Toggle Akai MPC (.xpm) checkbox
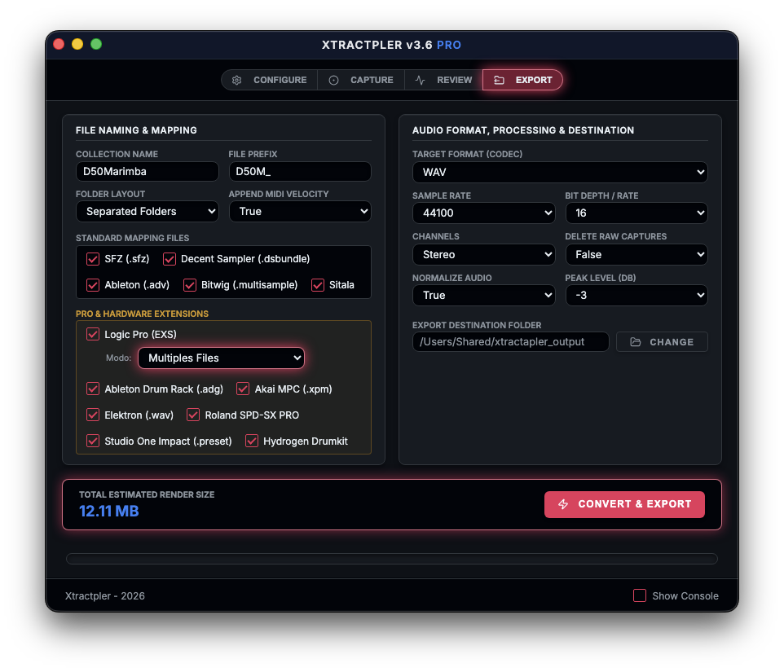Screen dimensions: 784x672 [243, 389]
